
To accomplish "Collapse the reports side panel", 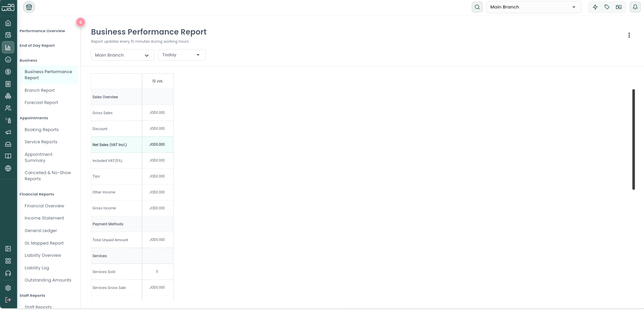I will (81, 22).
